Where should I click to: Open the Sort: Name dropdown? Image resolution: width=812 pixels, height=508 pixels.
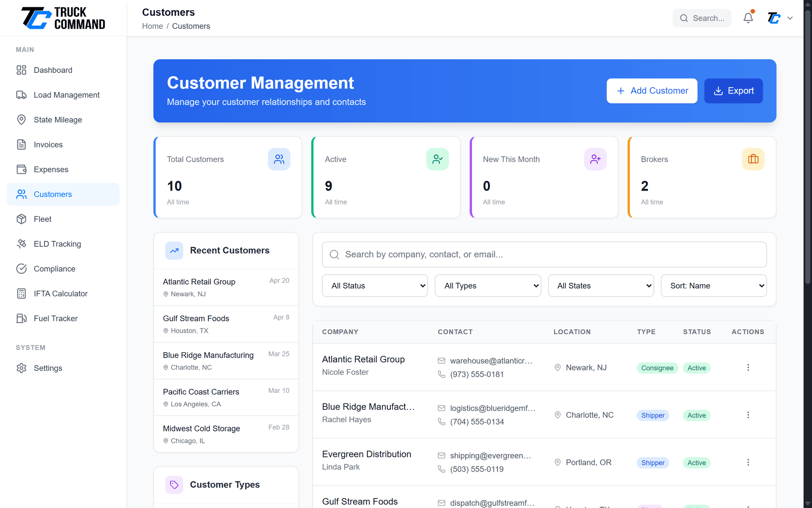714,286
